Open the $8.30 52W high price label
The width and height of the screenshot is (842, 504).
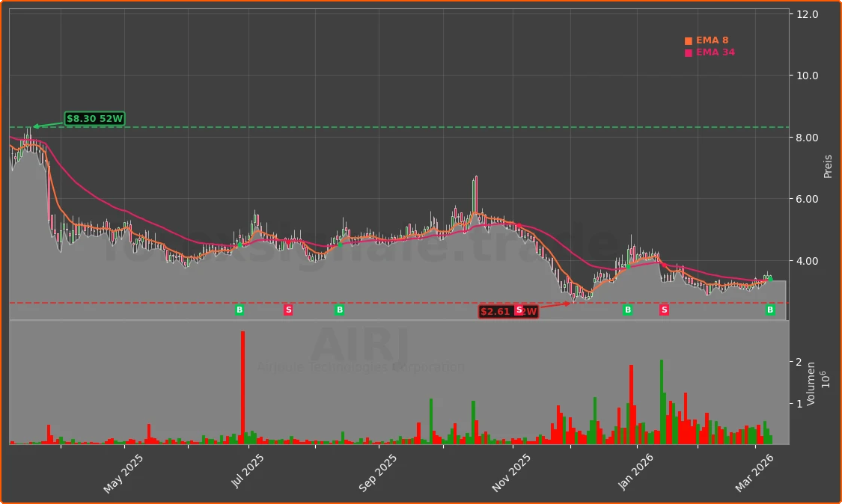[x=94, y=118]
